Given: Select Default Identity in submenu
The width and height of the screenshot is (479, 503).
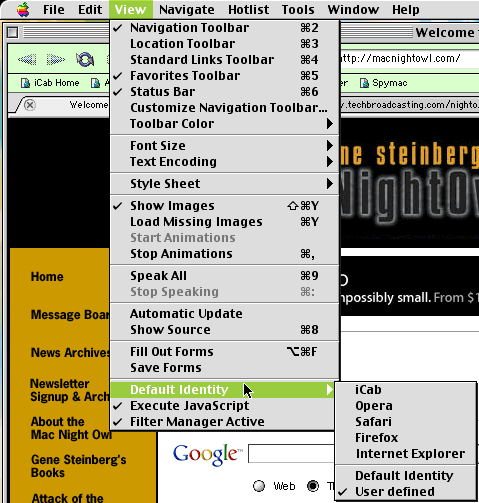Looking at the screenshot, I should [406, 476].
